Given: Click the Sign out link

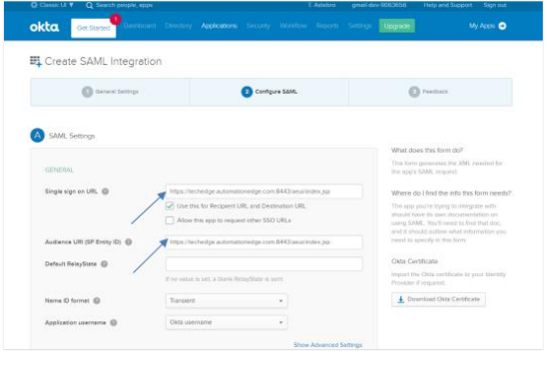Looking at the screenshot, I should point(495,5).
